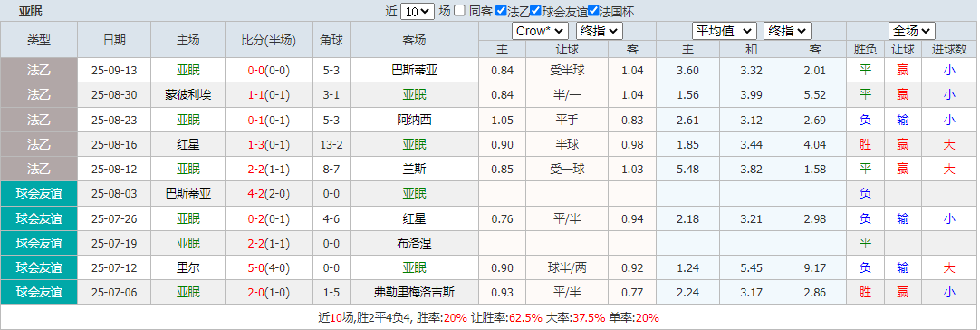Select the date 25-07-06
Screen dimensions: 980x330
pos(114,293)
